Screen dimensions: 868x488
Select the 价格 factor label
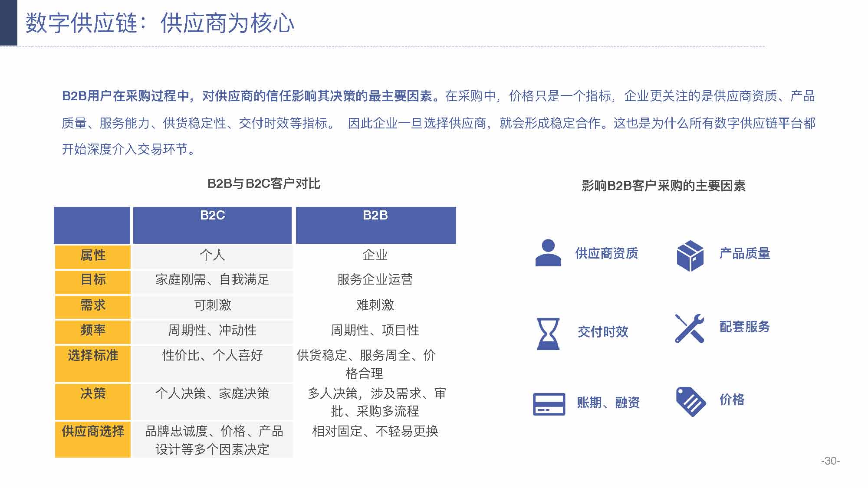click(x=732, y=400)
